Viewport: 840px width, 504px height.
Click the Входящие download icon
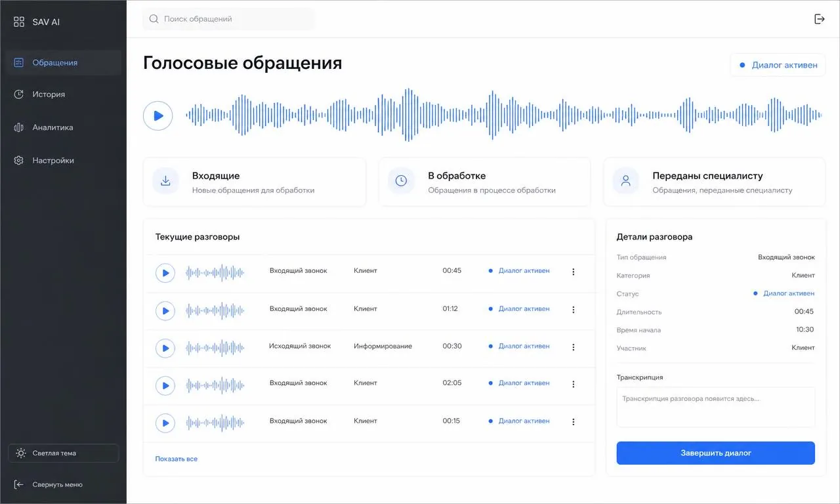coord(165,180)
